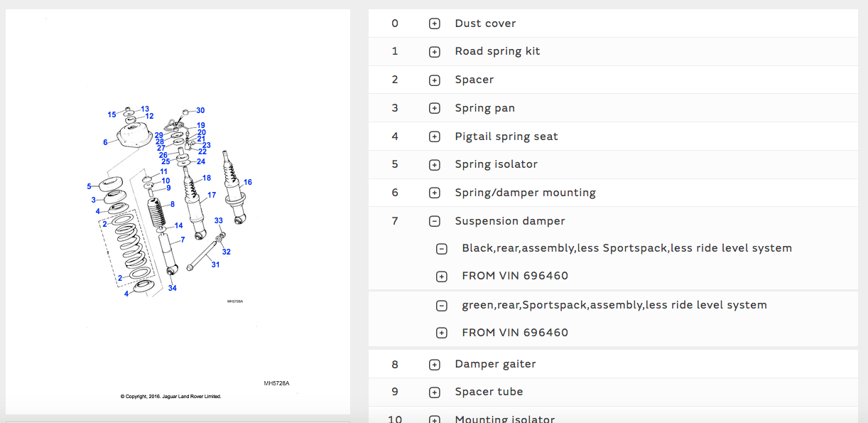The height and width of the screenshot is (423, 868).
Task: Click plus icon beside Spacer tube
Action: point(435,392)
